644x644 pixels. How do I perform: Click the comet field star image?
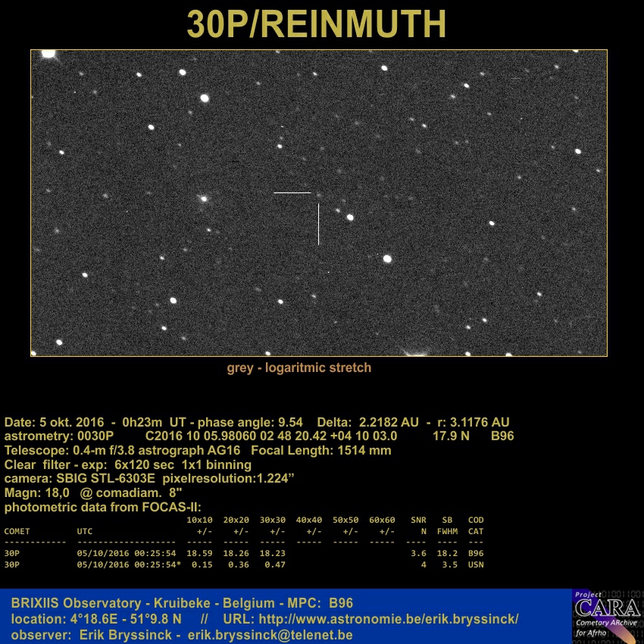[x=319, y=203]
